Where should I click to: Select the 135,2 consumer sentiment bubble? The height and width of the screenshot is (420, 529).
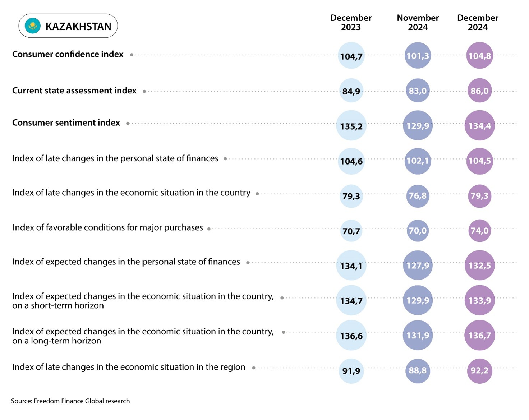tap(351, 125)
